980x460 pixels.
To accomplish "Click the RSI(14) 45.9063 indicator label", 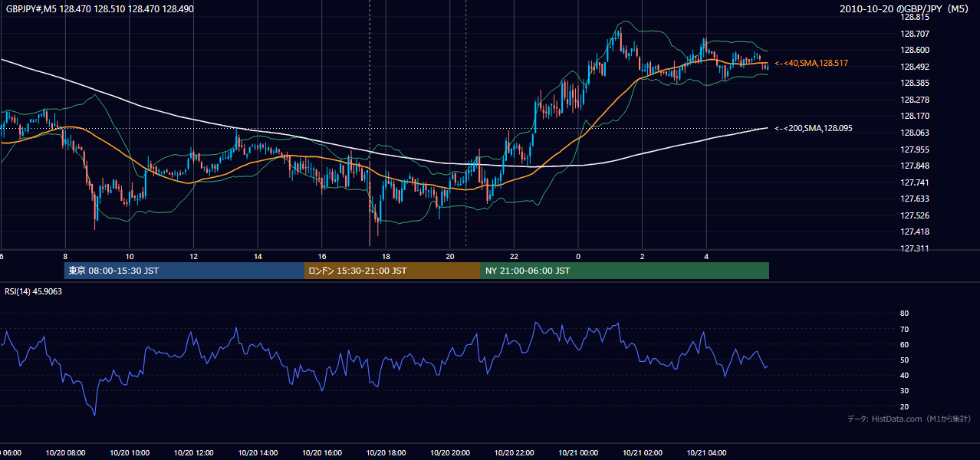I will (34, 291).
